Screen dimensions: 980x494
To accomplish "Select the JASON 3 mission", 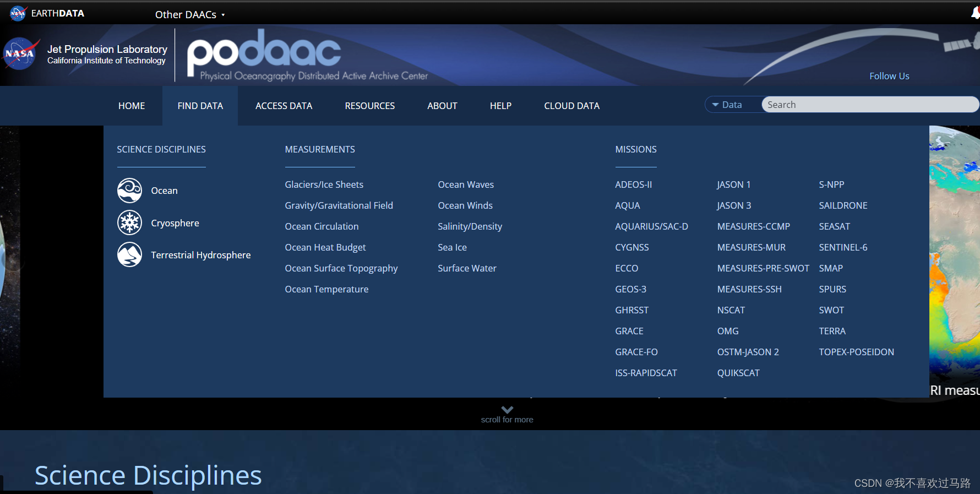I will click(734, 205).
